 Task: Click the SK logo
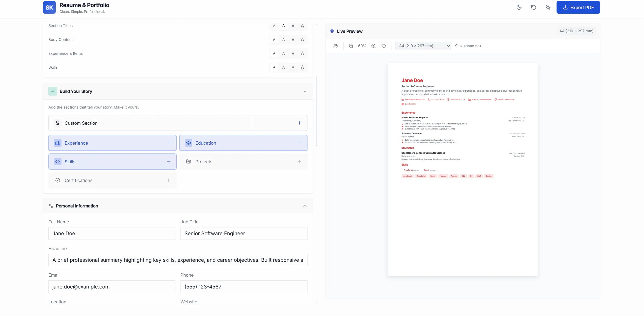[49, 7]
